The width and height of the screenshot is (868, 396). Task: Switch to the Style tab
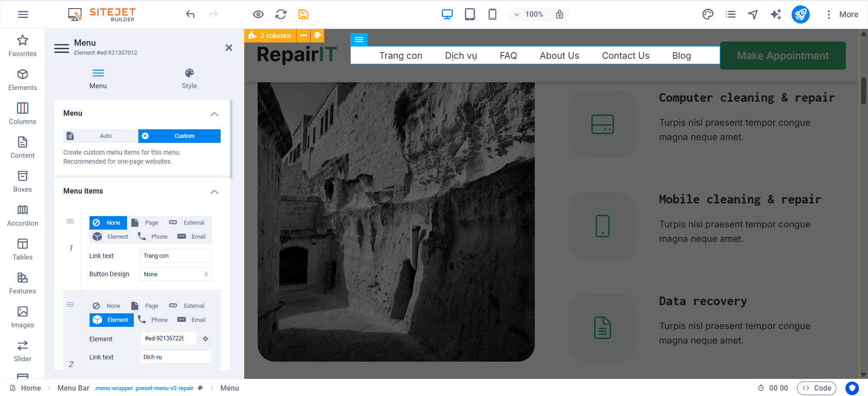(x=189, y=79)
